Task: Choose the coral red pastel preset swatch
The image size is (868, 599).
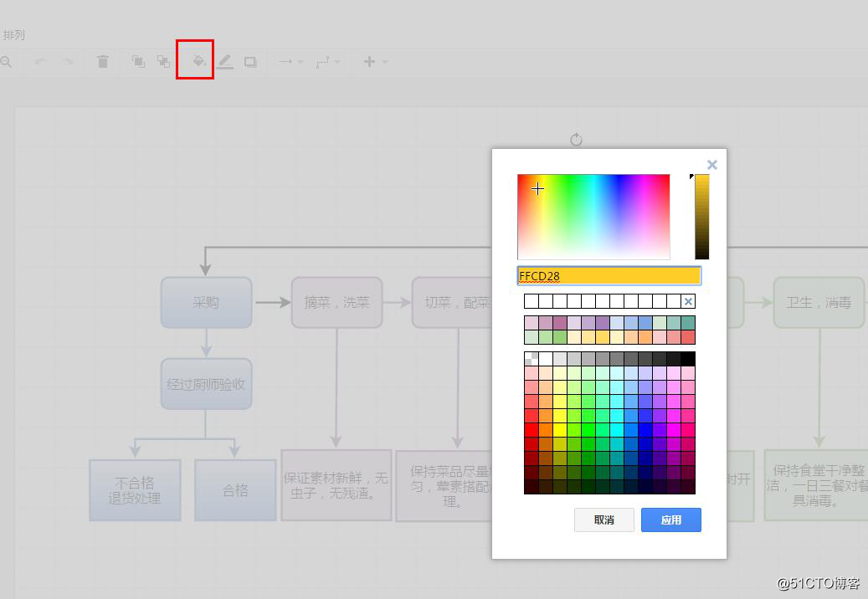Action: 688,337
